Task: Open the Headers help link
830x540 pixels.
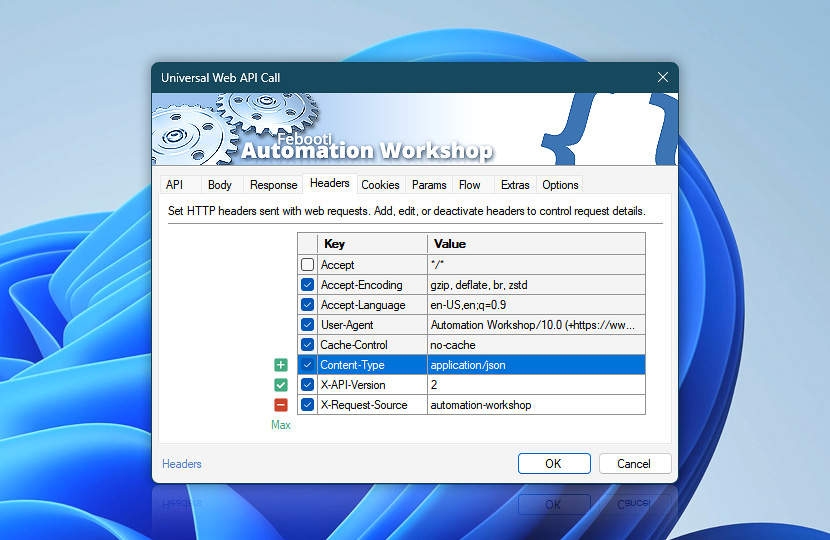Action: coord(182,464)
